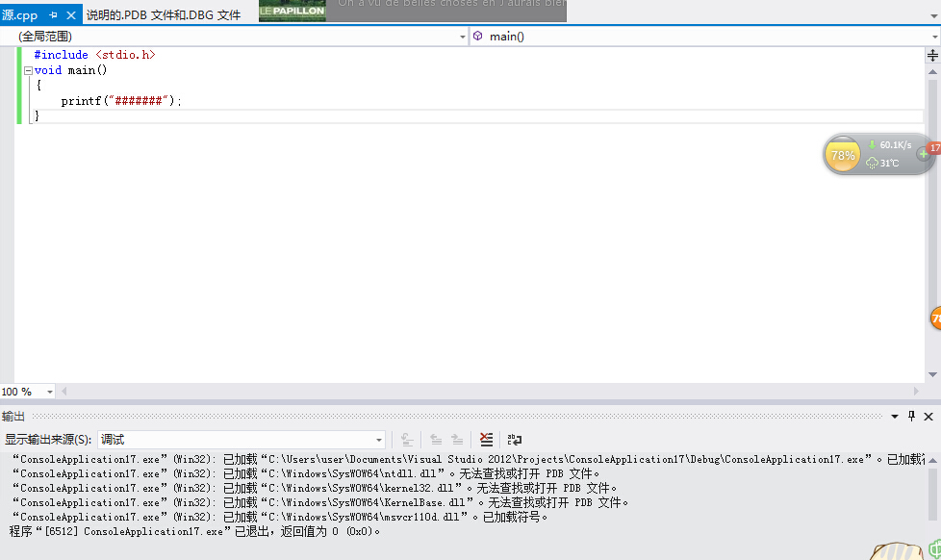Open the 输出 panel window position menu arrow
Image resolution: width=941 pixels, height=560 pixels.
point(895,416)
